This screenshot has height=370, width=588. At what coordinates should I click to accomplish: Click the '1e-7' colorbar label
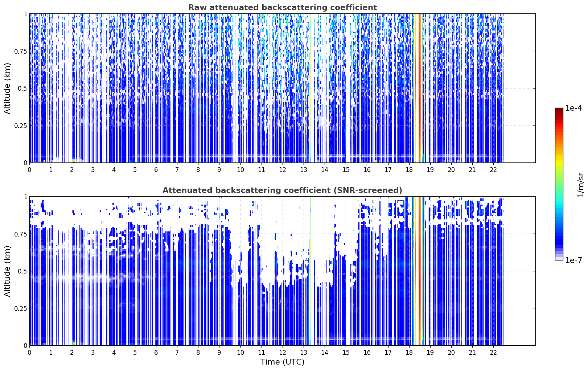point(574,260)
